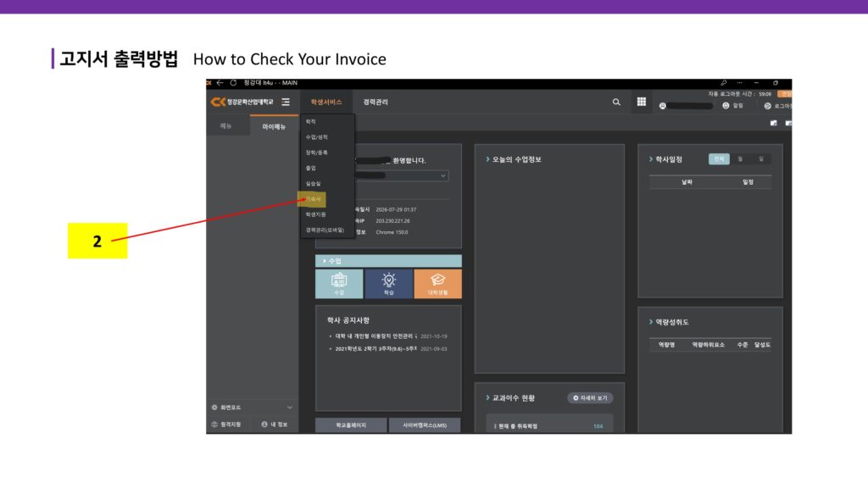Click the key icon in title bar
This screenshot has width=868, height=488.
tap(724, 83)
